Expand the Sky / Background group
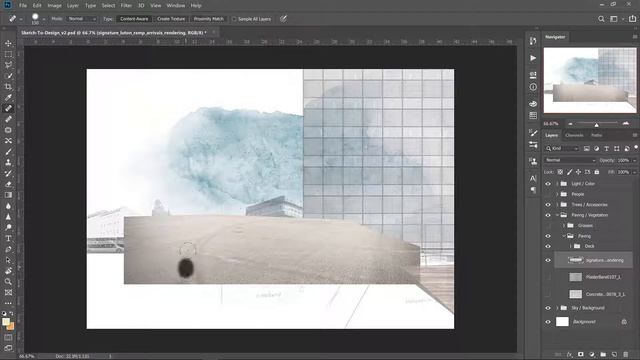 coord(557,308)
